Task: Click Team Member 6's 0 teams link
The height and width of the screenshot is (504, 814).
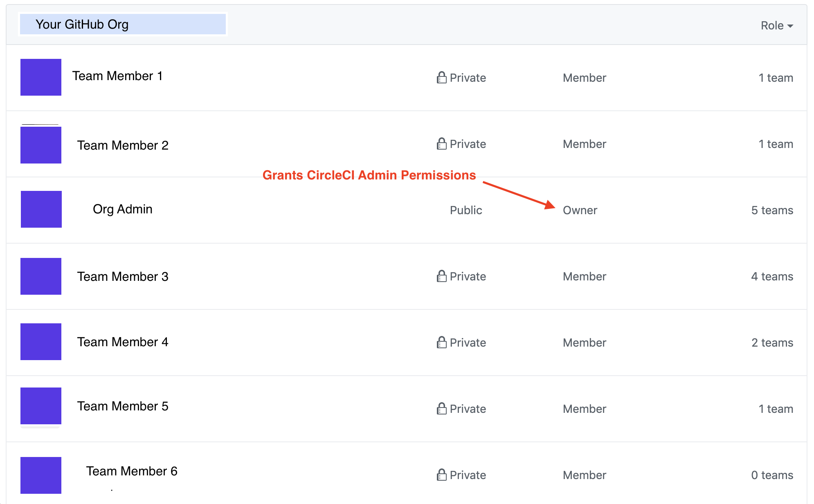Action: point(772,475)
